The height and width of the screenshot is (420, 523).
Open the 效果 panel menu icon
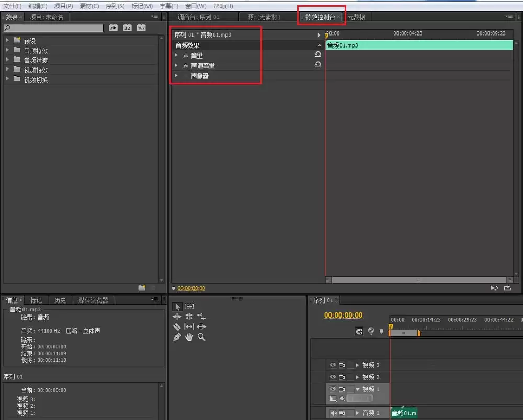pos(154,16)
